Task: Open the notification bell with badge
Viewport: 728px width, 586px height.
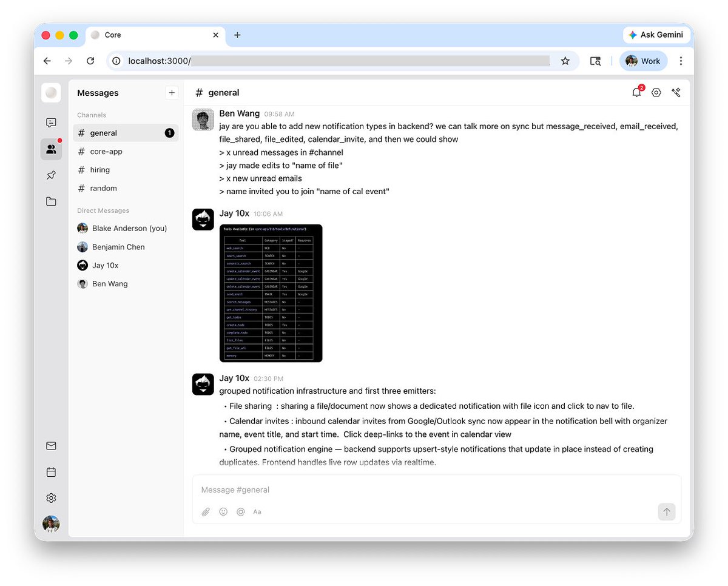Action: coord(636,93)
